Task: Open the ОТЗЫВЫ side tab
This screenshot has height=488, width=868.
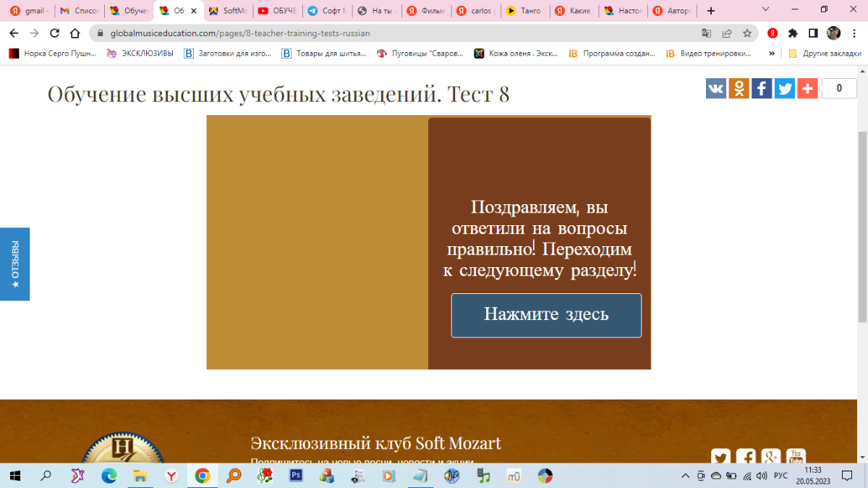Action: pyautogui.click(x=14, y=264)
